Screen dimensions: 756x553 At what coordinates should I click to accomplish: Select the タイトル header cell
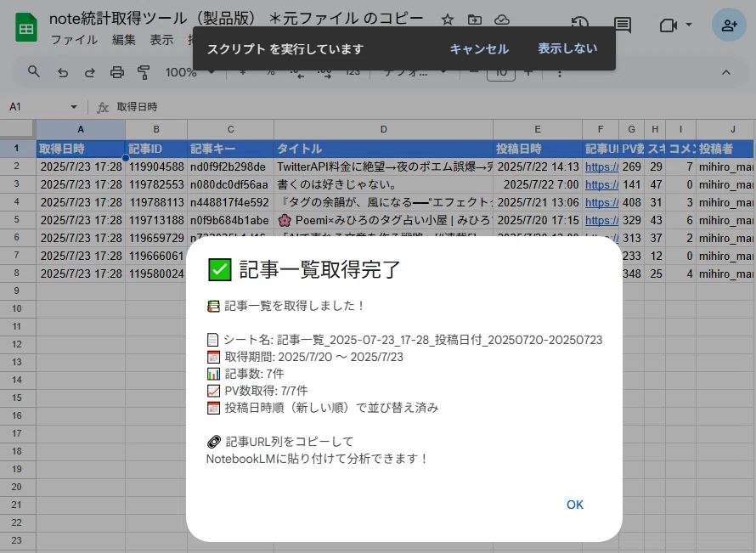point(383,149)
